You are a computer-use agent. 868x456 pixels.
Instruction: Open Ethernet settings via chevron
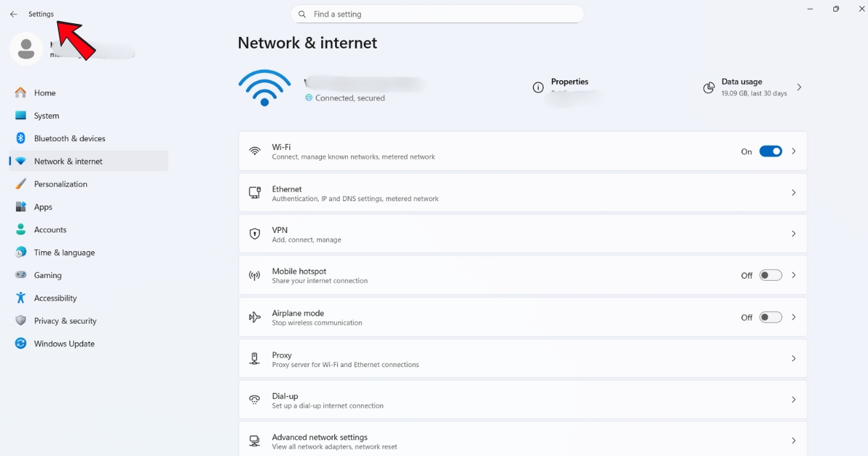click(x=793, y=193)
